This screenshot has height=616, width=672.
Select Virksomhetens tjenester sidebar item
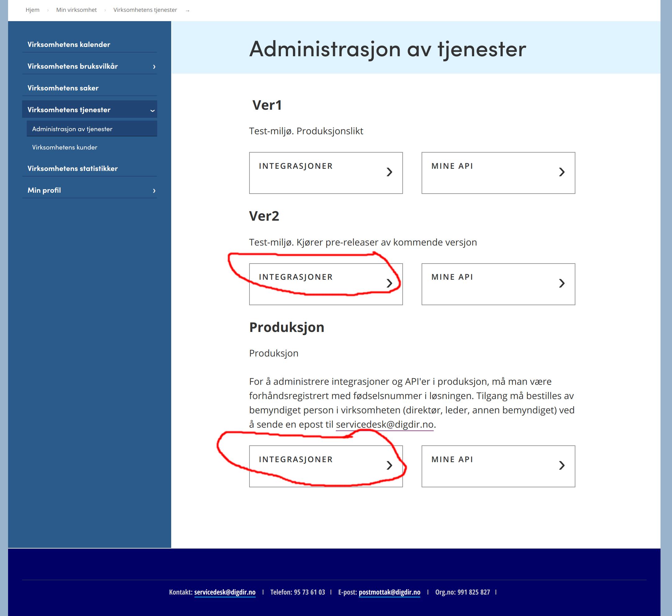(89, 109)
